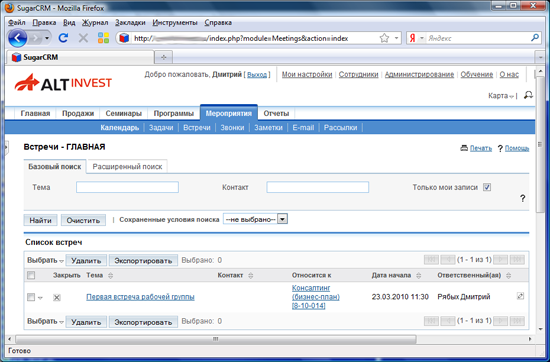The height and width of the screenshot is (362, 550).
Task: Click the bottom Экспортировать button
Action: pyautogui.click(x=143, y=321)
